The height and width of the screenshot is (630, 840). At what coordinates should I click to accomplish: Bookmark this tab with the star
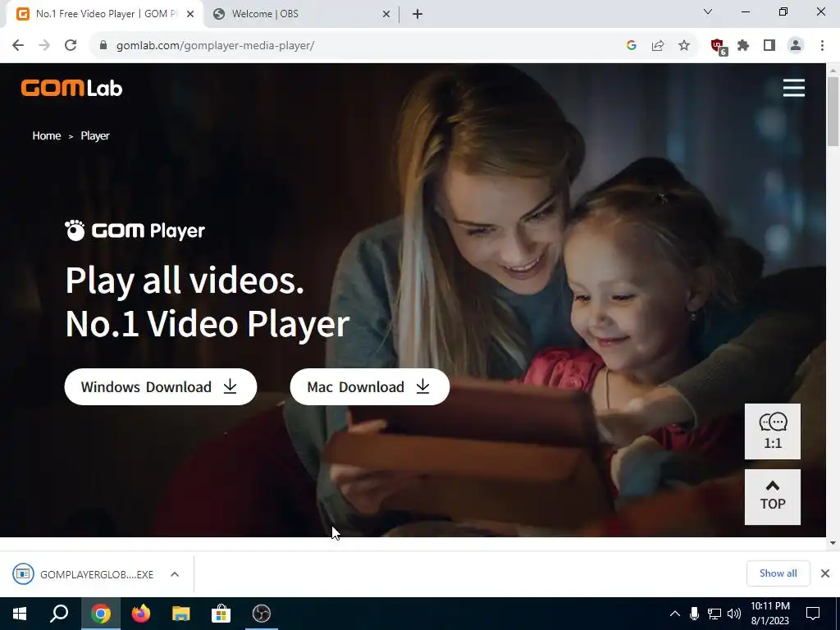683,46
